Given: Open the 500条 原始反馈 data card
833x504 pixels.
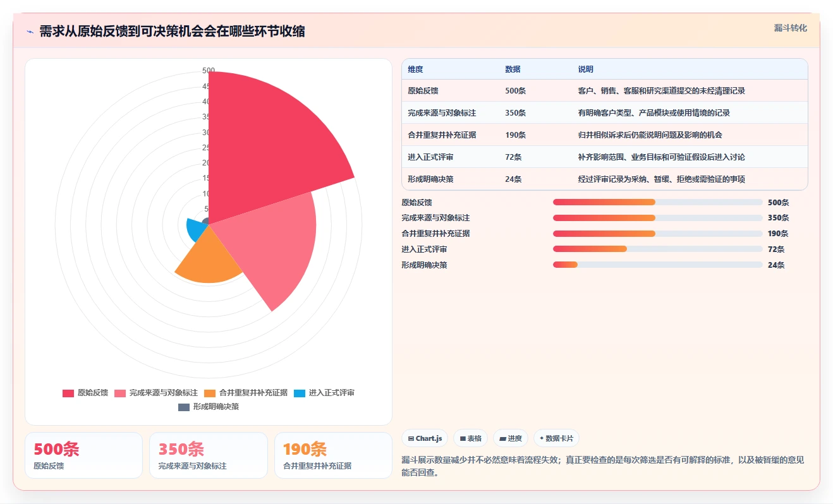Looking at the screenshot, I should tap(83, 455).
